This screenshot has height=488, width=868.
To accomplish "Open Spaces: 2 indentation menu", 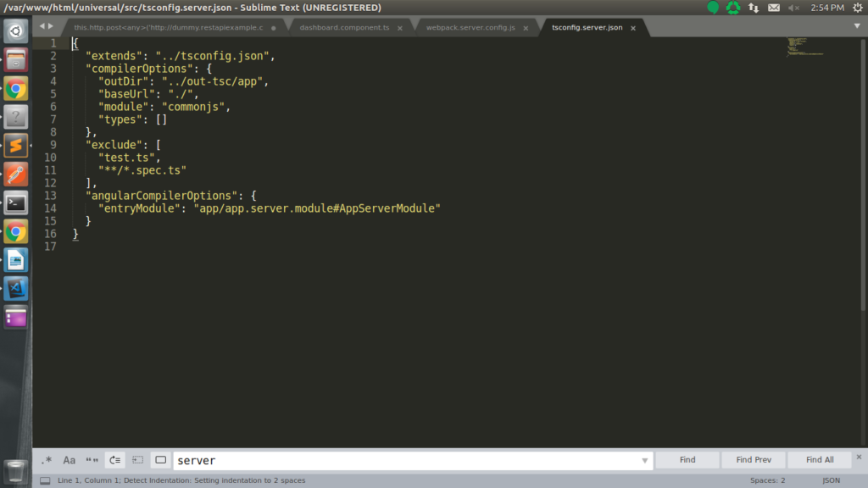I will (767, 480).
